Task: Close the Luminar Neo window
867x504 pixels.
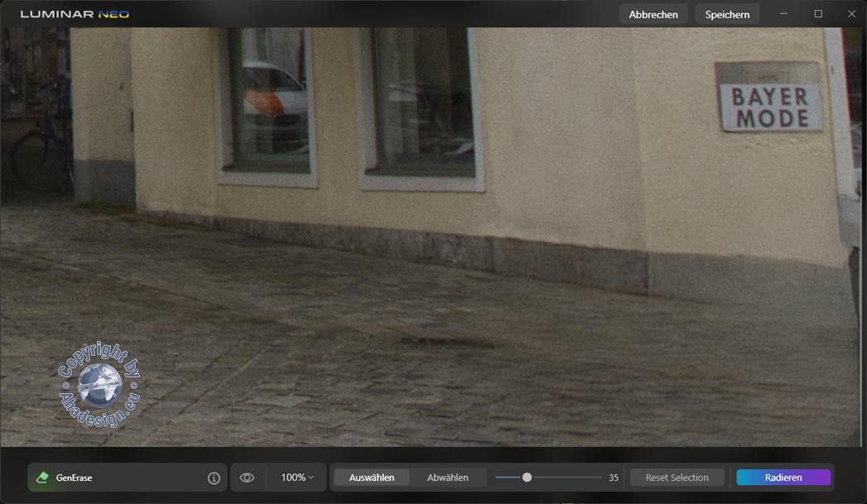Action: tap(851, 14)
